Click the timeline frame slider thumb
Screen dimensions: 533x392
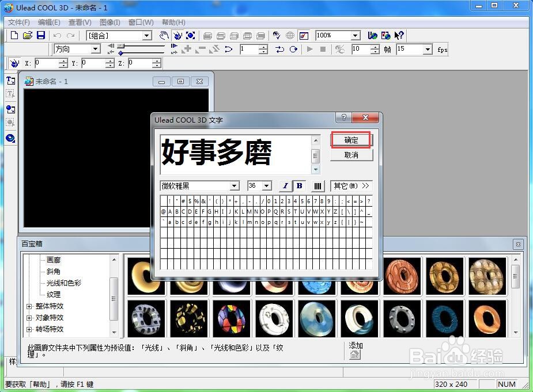coord(120,46)
